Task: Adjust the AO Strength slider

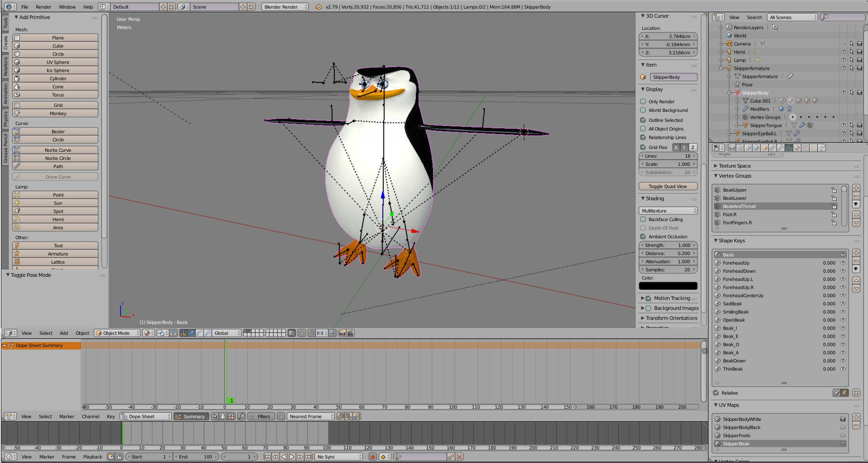Action: (668, 245)
